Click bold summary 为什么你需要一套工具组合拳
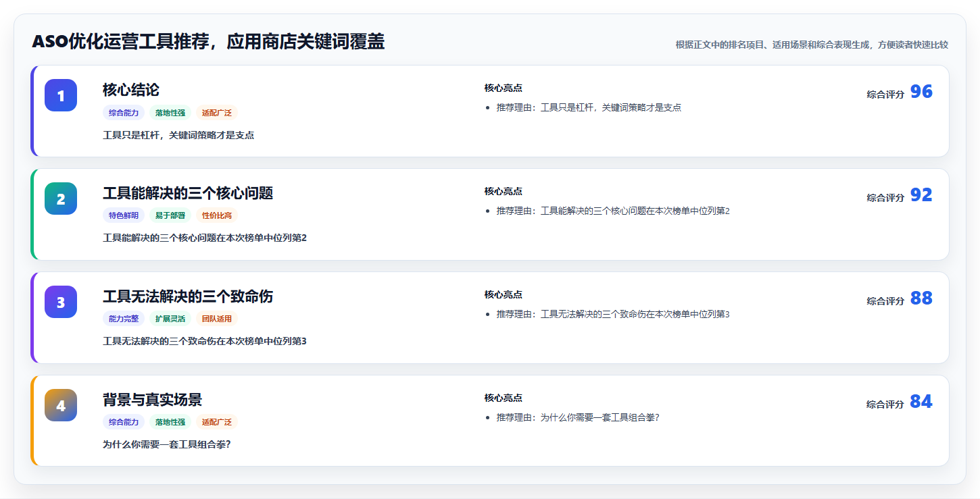 pyautogui.click(x=167, y=444)
